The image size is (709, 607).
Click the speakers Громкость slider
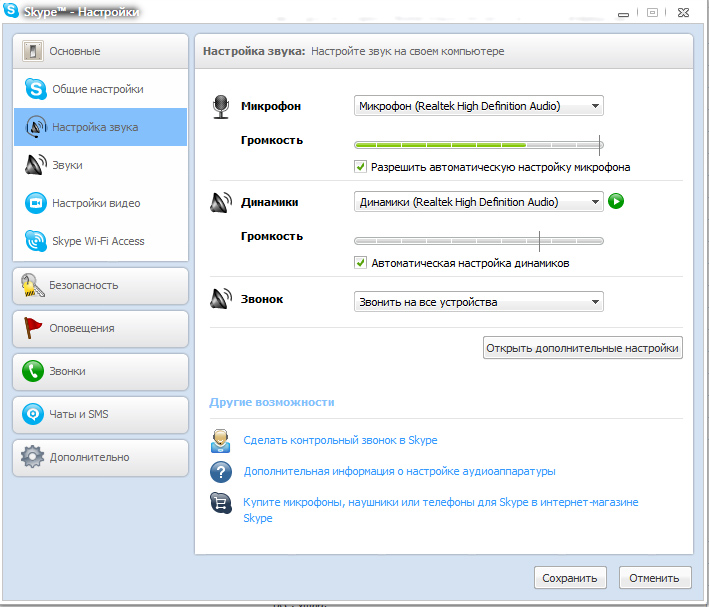point(478,241)
